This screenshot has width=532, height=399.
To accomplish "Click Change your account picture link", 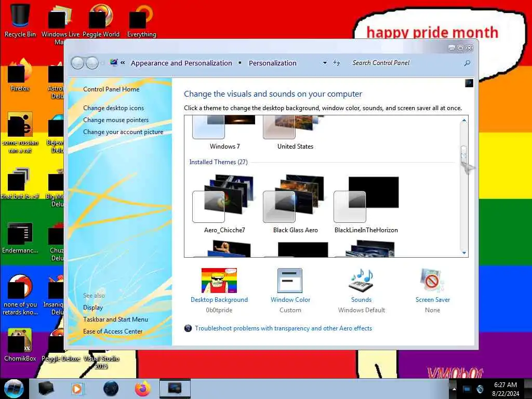I will coord(123,132).
